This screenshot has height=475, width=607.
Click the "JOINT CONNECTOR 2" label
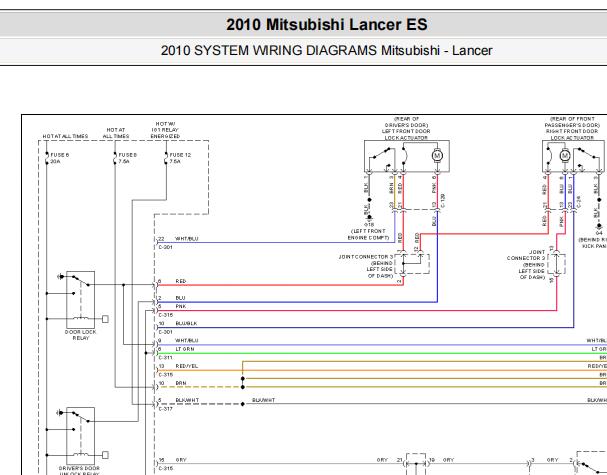point(526,255)
